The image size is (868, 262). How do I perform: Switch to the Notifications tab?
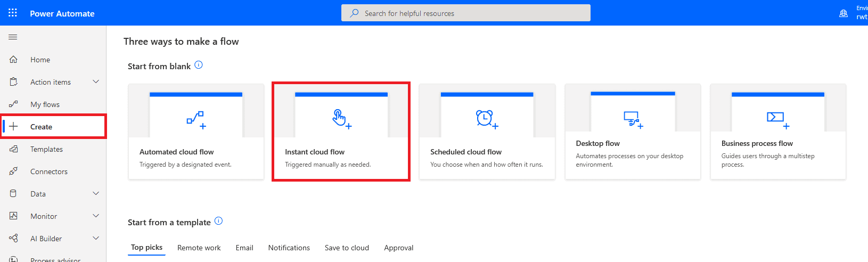289,248
